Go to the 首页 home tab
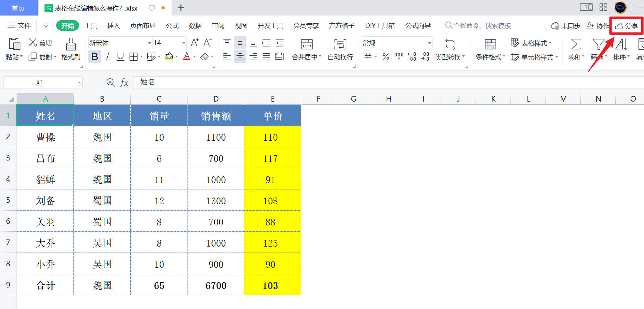644x309 pixels. [x=18, y=8]
